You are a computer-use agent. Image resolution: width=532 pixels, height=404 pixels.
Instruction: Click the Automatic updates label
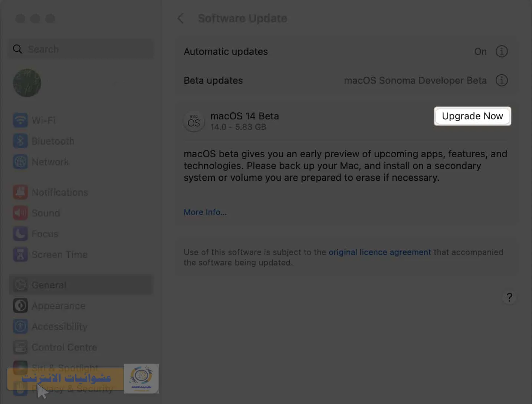point(226,52)
